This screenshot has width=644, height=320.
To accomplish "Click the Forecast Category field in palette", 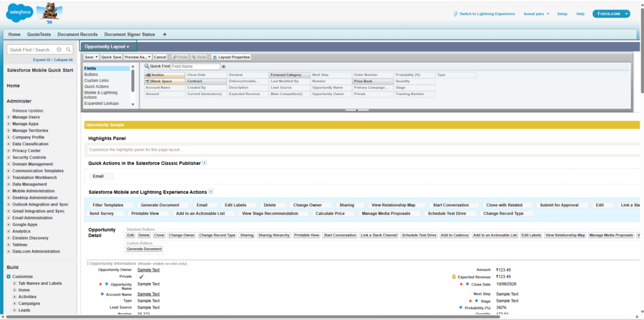I will coord(289,75).
